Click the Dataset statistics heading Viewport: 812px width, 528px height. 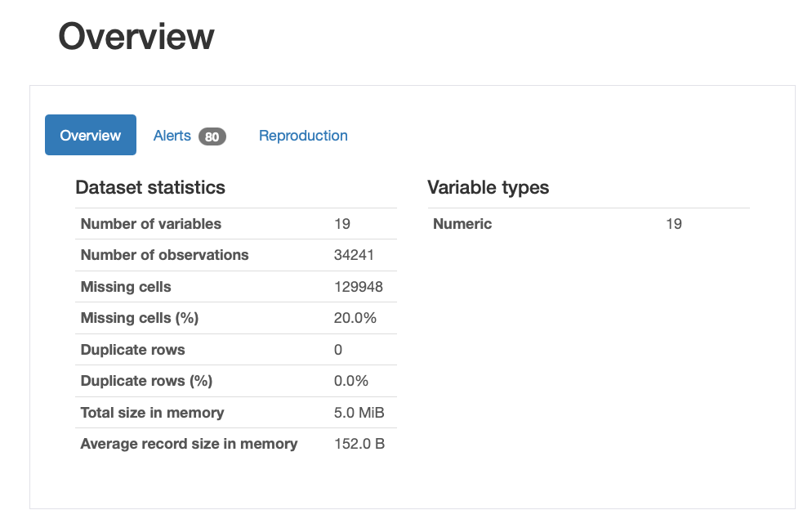(x=150, y=187)
